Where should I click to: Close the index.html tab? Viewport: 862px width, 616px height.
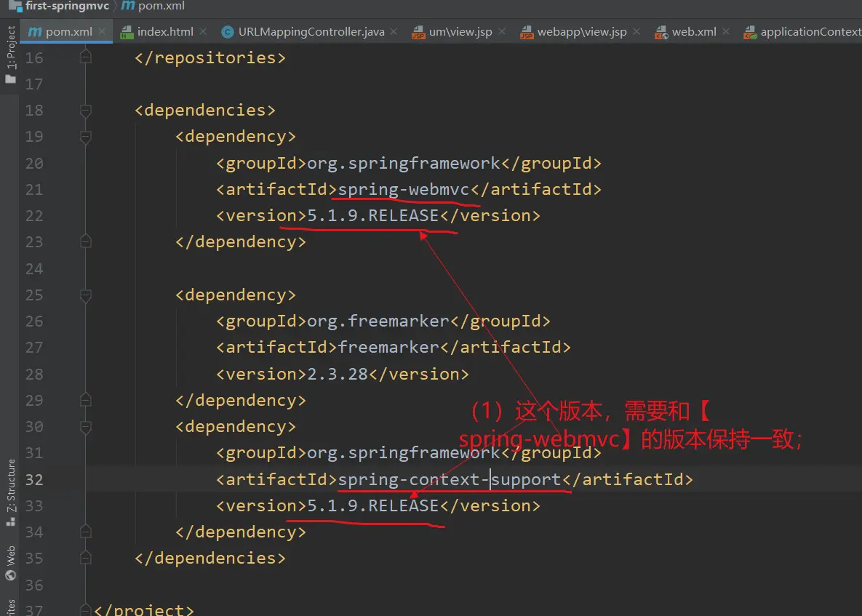tap(204, 32)
